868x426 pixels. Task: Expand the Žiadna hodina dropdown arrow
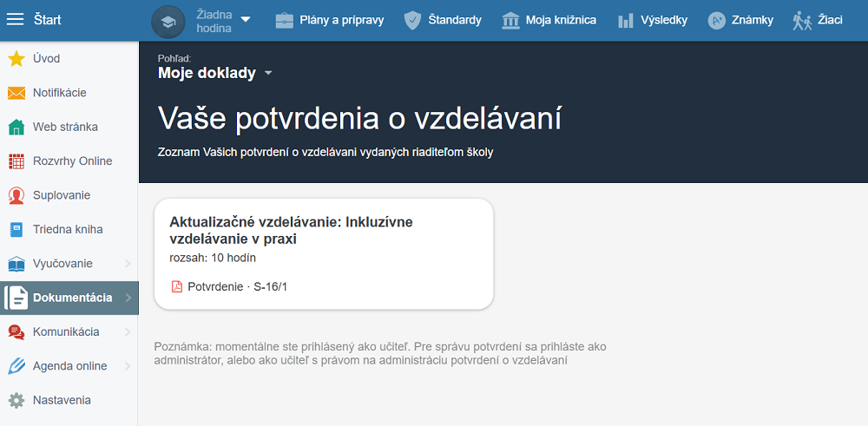pos(245,20)
